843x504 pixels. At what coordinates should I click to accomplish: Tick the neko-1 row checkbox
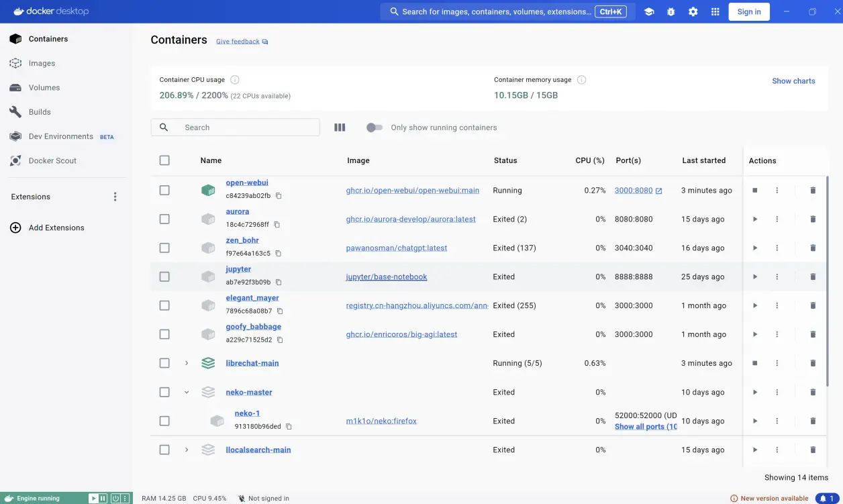[x=164, y=421]
